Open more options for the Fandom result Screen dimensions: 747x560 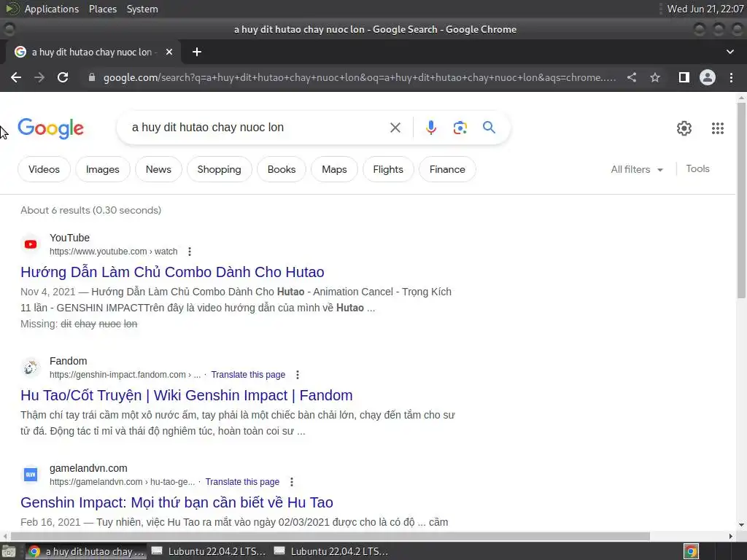298,375
